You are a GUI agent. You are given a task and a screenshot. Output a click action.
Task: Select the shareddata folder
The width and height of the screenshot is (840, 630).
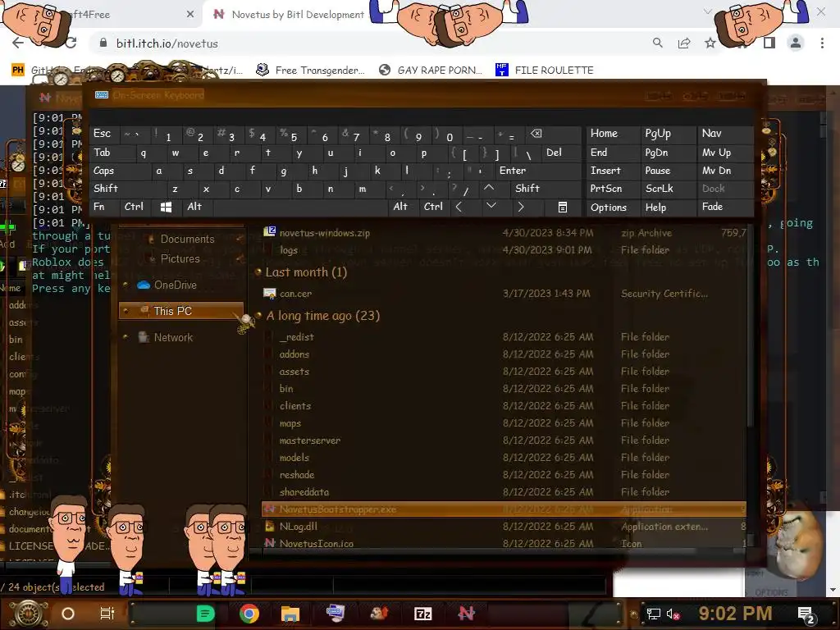tap(304, 492)
